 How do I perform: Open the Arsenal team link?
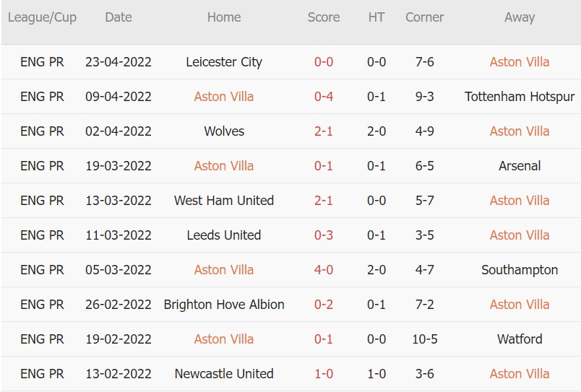(520, 166)
